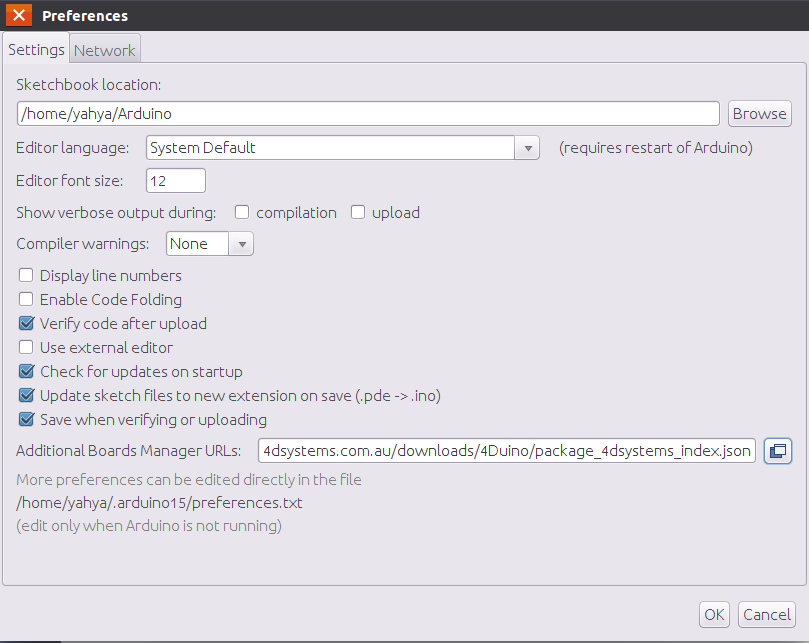The height and width of the screenshot is (643, 809).
Task: Dismiss the dialog with Cancel
Action: pos(767,615)
